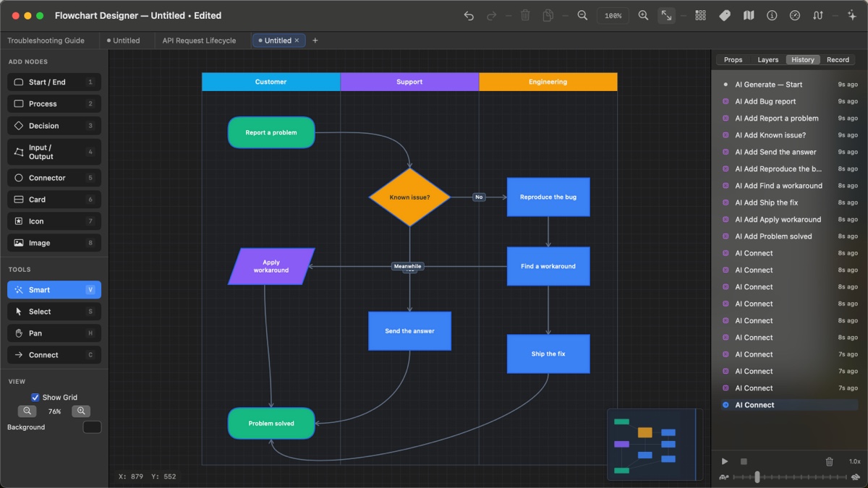This screenshot has width=868, height=488.
Task: Click the routing arrows icon in toolbar
Action: coord(818,15)
